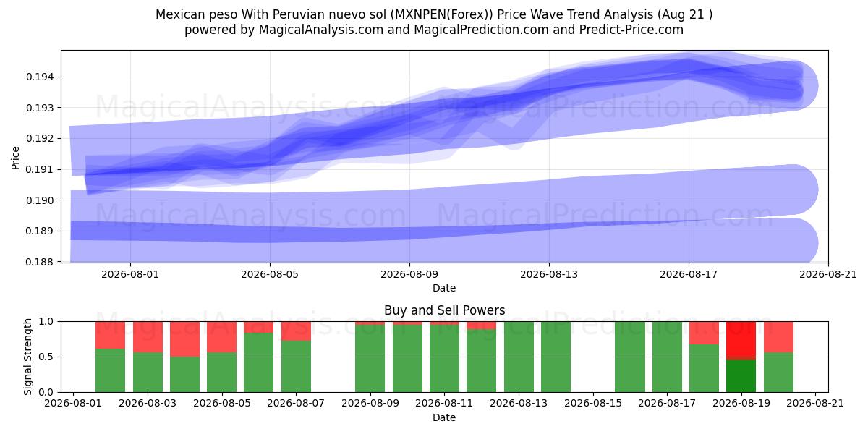This screenshot has height=434, width=868.
Task: Click the 'powered by MagicalAnalysis.com' subtitle line
Action: [x=434, y=30]
